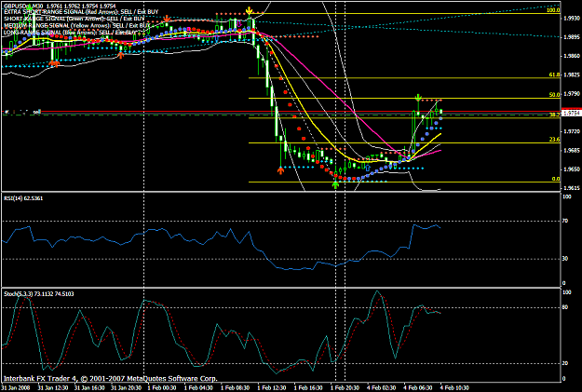This screenshot has width=582, height=392.
Task: Click the green down arrow at the 50.0 Fibonacci level
Action: [x=418, y=98]
